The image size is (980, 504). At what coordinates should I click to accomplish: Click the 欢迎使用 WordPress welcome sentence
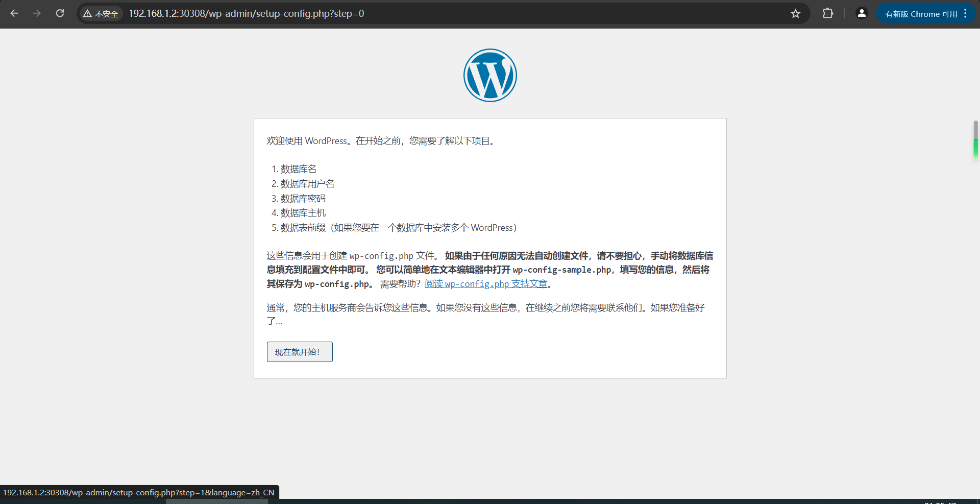382,141
